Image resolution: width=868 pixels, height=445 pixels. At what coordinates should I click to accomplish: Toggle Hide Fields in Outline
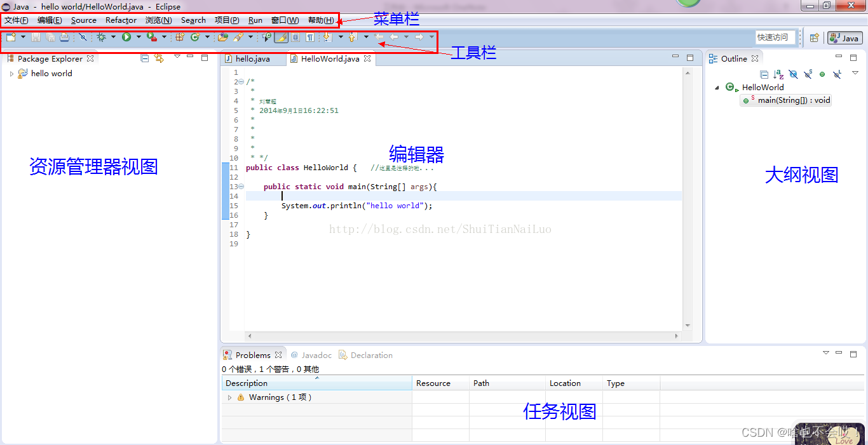(793, 74)
